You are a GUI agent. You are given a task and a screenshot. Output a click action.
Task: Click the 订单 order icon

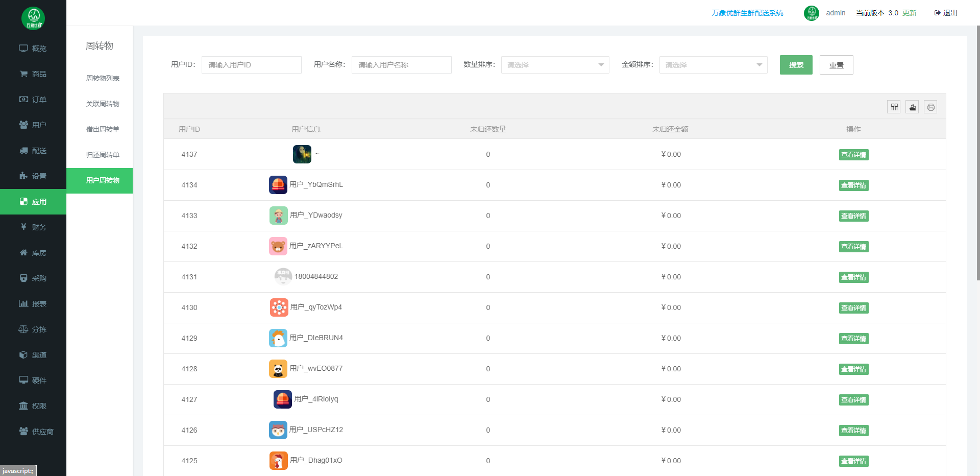(x=23, y=99)
